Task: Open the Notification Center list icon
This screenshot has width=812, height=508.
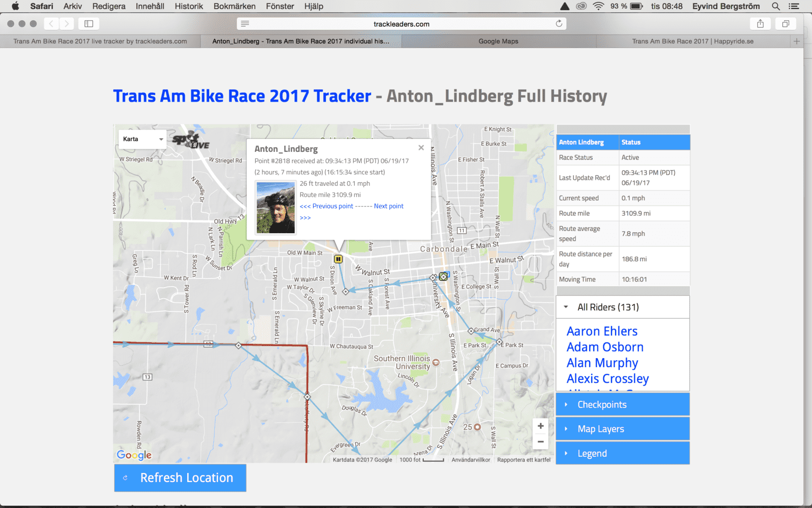Action: click(x=794, y=6)
